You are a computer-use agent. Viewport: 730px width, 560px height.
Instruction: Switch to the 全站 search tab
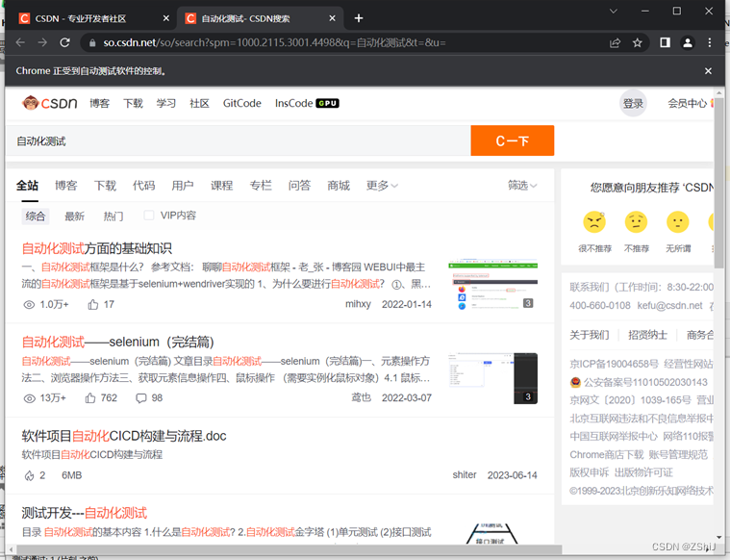28,186
